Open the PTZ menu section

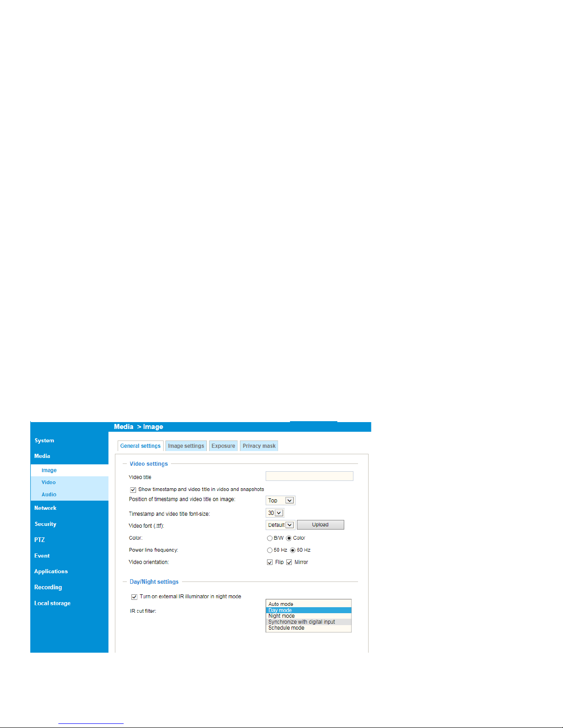click(x=40, y=540)
